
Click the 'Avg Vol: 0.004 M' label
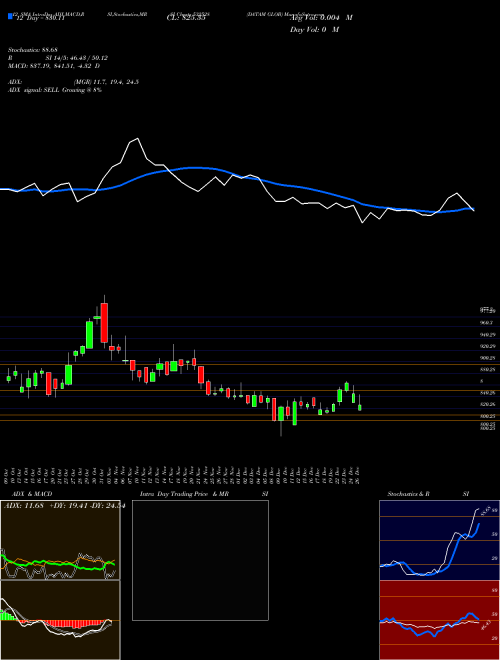coord(321,18)
